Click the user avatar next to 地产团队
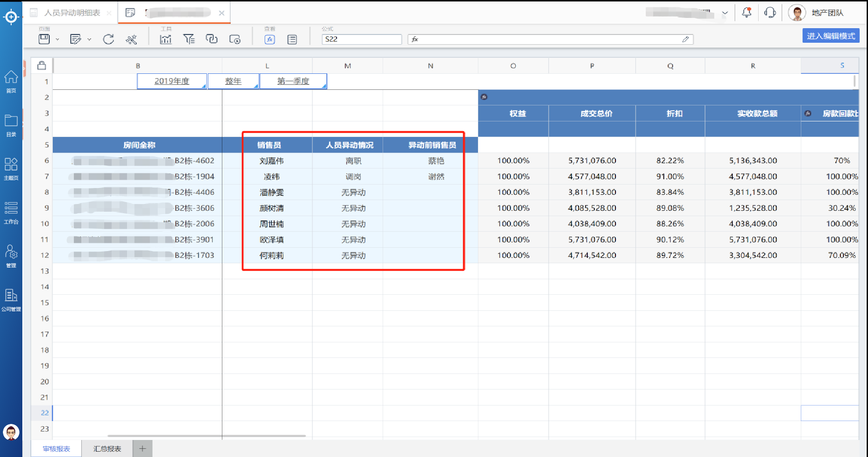 [797, 13]
